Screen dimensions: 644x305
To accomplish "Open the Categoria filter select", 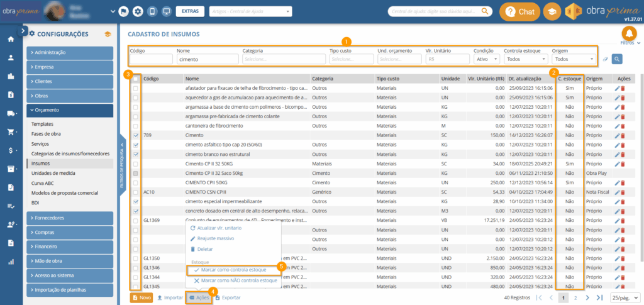I will click(284, 59).
